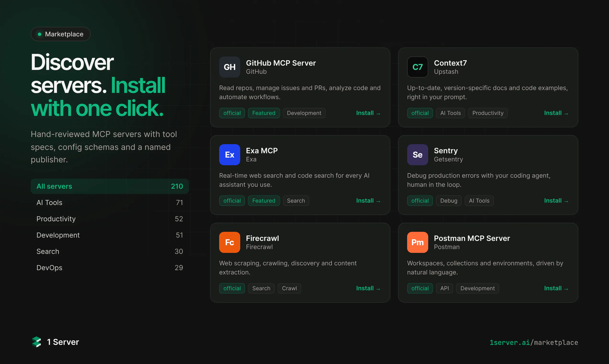Screen dimensions: 609x364
Task: Open the GitHub MCP Server title
Action: pos(281,63)
